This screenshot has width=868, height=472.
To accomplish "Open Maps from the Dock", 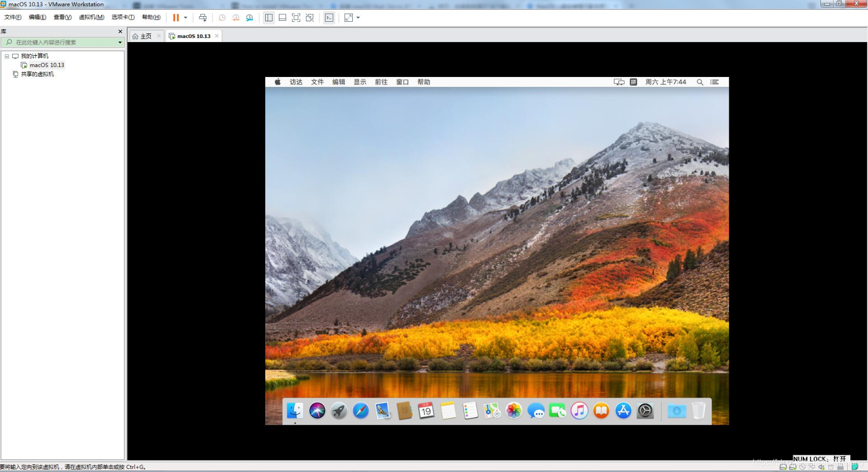I will point(492,411).
